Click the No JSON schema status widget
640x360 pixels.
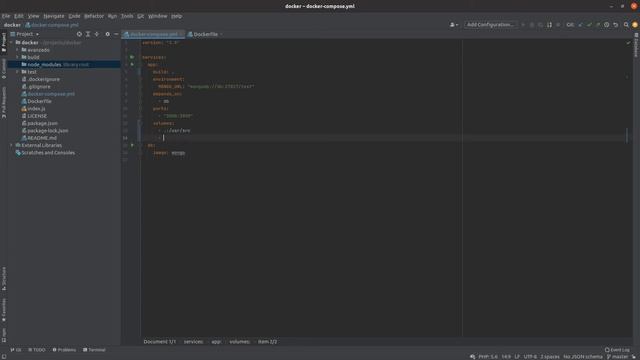pos(582,357)
